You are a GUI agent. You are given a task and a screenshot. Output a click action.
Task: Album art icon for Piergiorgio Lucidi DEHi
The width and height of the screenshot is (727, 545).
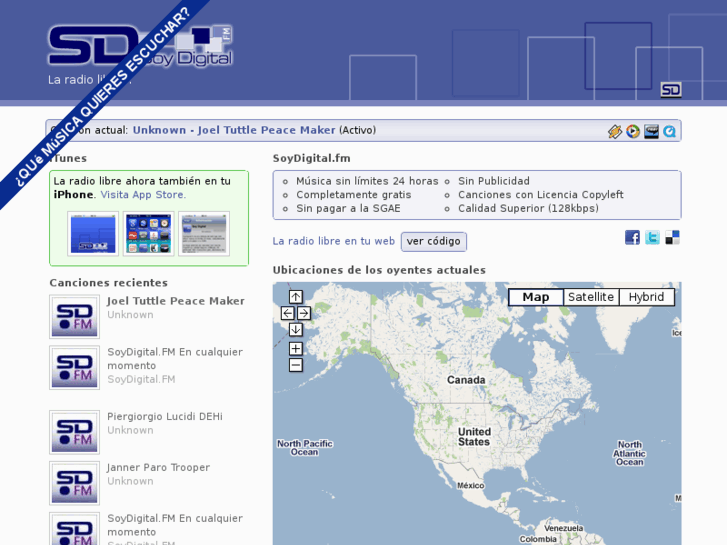pos(75,432)
